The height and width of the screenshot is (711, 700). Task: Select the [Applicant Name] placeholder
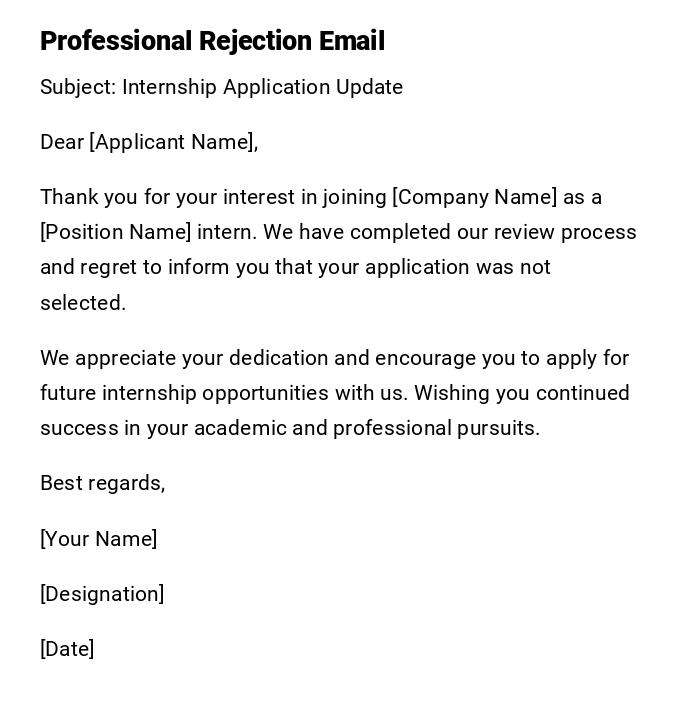coord(173,142)
